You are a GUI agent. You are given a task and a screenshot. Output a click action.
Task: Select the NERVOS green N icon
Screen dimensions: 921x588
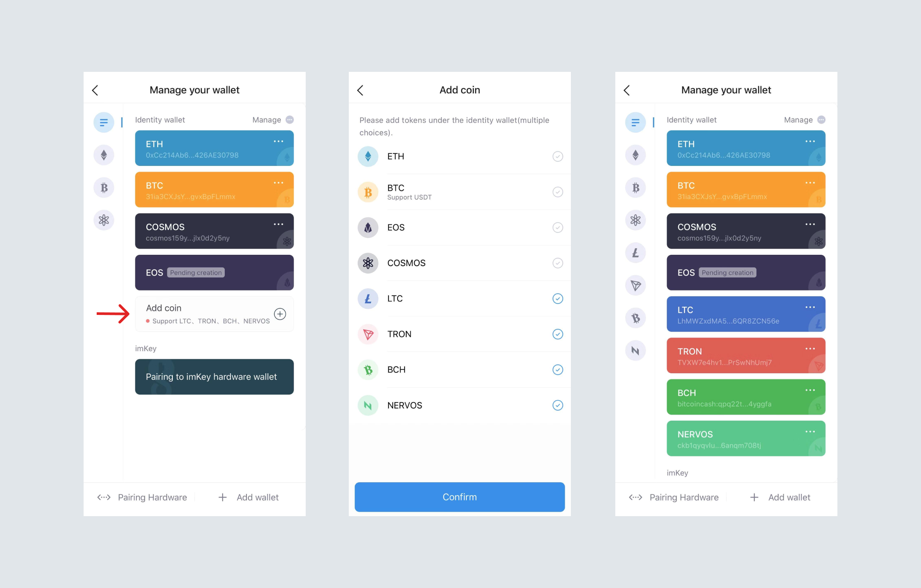pos(368,405)
